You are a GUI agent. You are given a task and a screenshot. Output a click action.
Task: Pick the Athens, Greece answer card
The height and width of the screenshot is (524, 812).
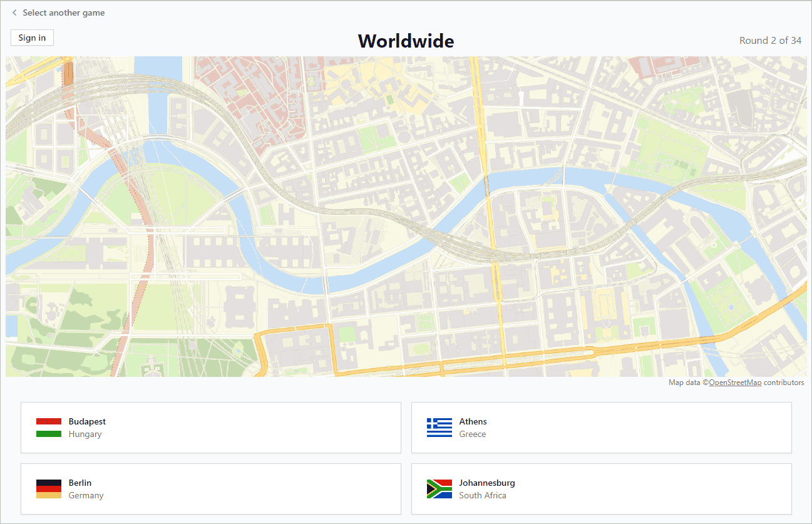tap(600, 428)
